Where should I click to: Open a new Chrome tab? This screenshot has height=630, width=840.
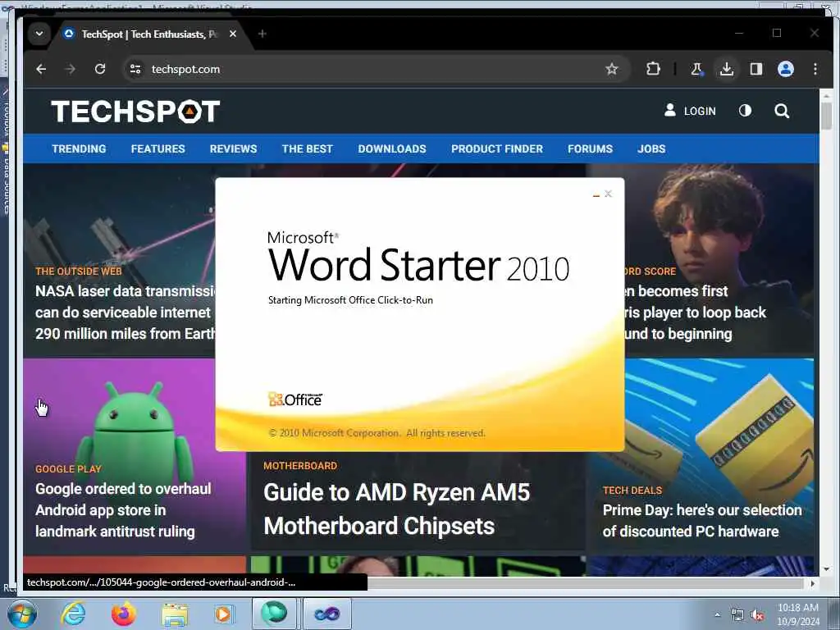pyautogui.click(x=262, y=34)
